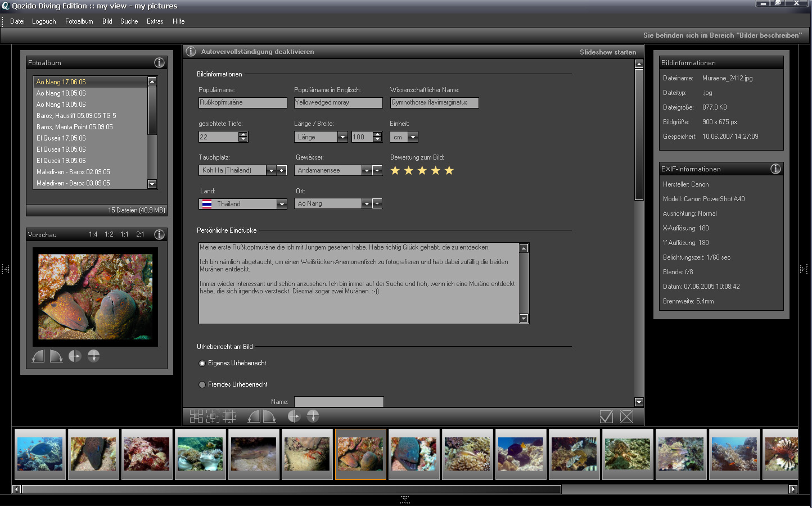
Task: Click Slideshow starten
Action: pyautogui.click(x=608, y=52)
